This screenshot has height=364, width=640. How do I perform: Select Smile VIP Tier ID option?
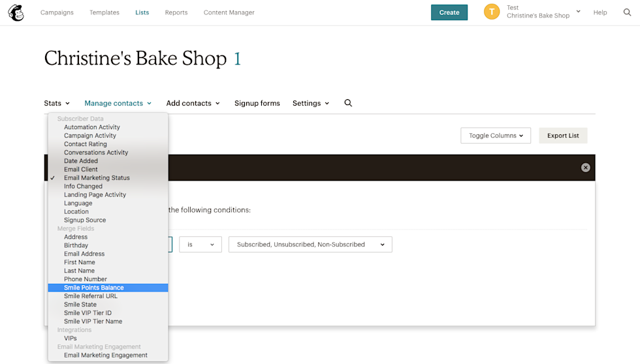108,313
